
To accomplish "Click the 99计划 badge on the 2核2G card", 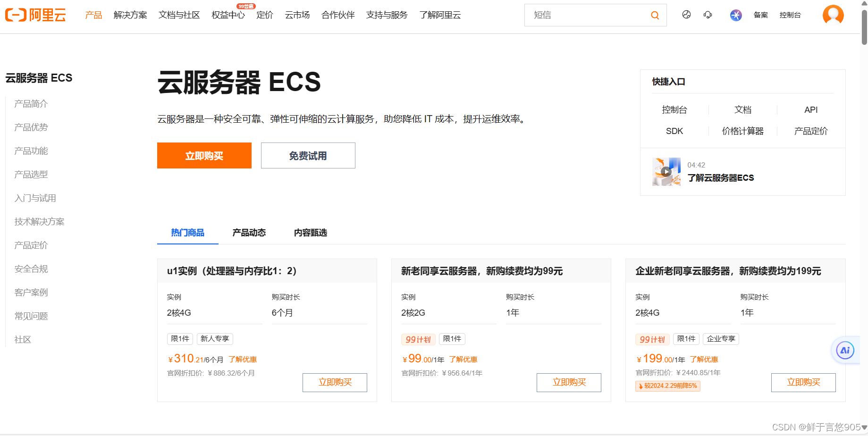I will tap(418, 339).
